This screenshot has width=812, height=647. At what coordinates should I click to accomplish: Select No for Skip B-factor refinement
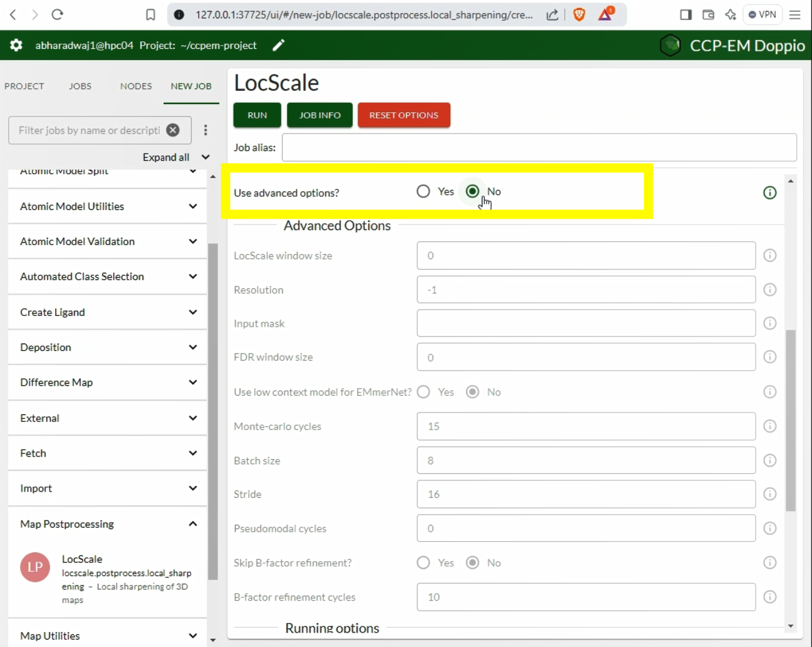472,562
